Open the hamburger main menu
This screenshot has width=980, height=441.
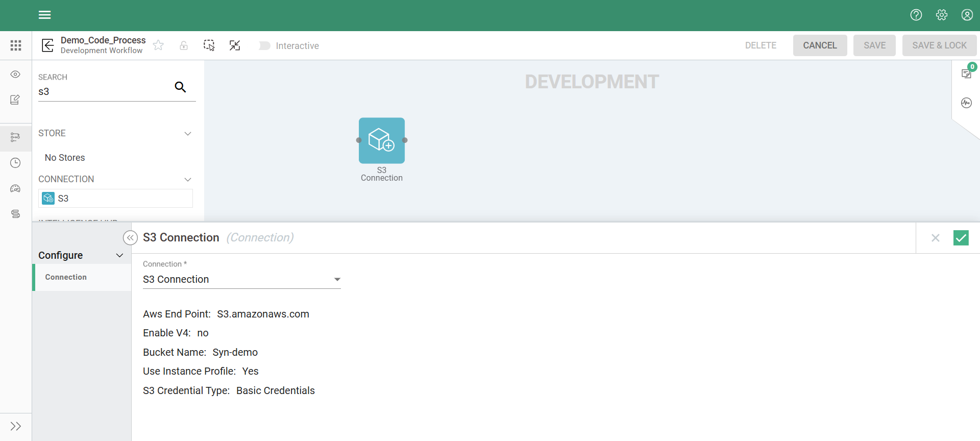coord(45,15)
